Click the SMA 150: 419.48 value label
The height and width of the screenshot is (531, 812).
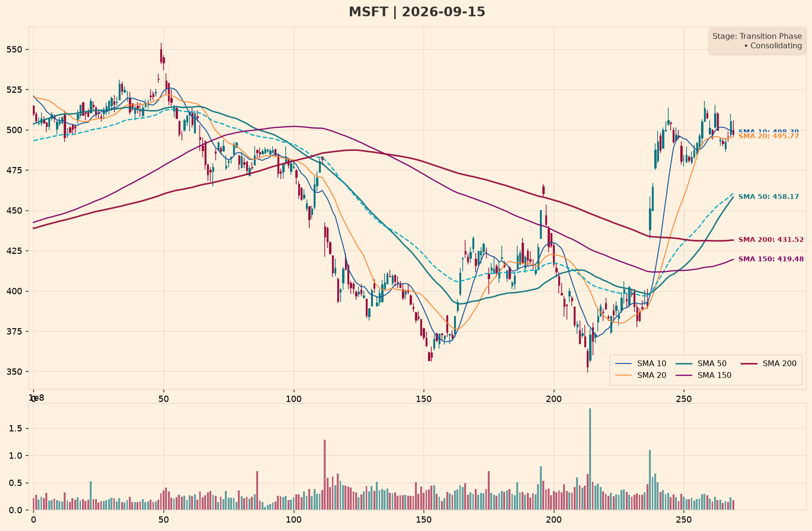click(771, 259)
